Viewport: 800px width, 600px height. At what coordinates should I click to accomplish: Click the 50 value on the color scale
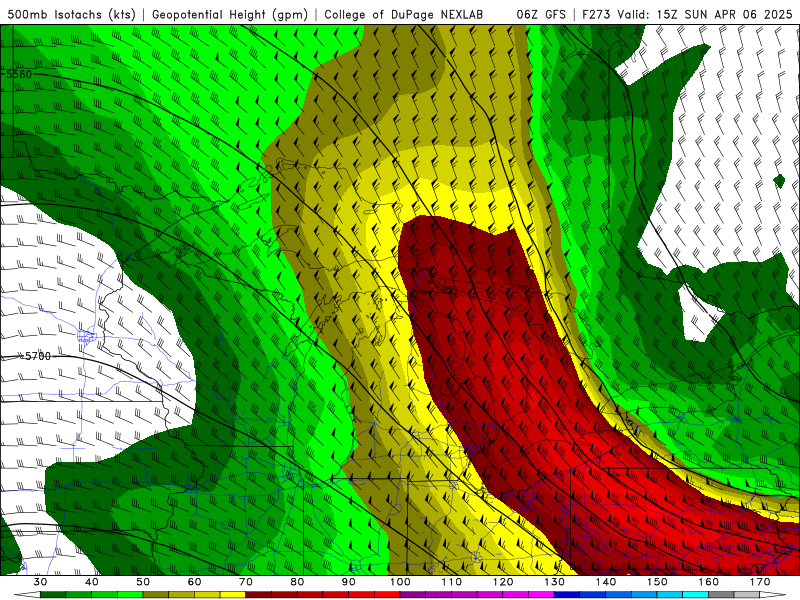pos(143,582)
